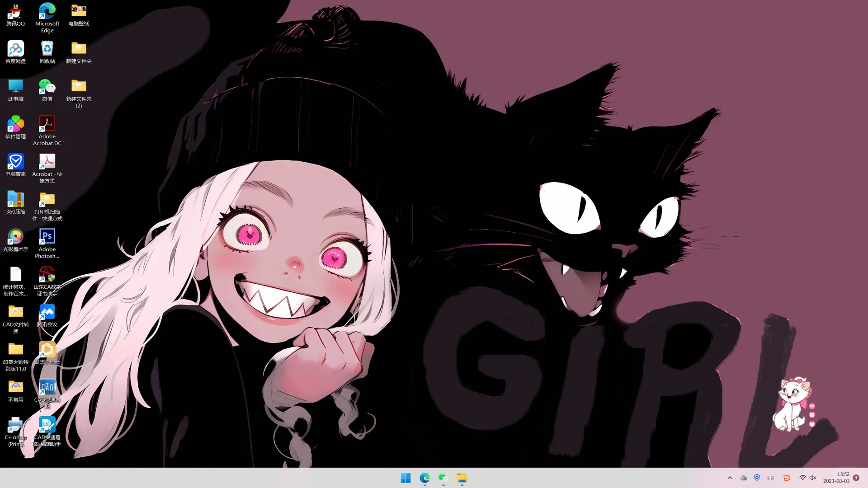The height and width of the screenshot is (488, 868).
Task: Toggle the 中 input language indicator
Action: (x=771, y=478)
